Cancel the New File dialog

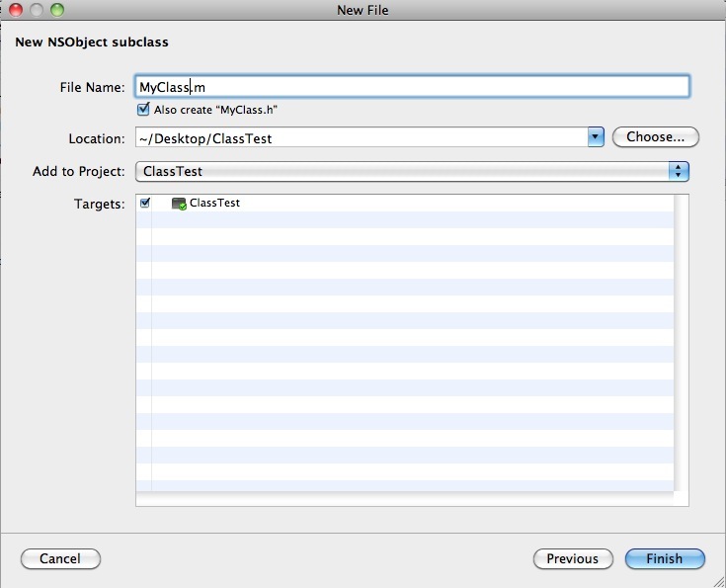(60, 558)
